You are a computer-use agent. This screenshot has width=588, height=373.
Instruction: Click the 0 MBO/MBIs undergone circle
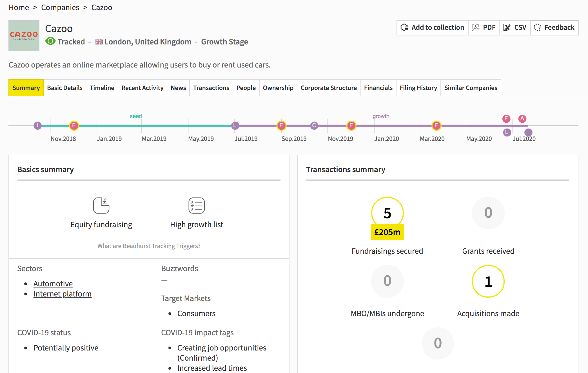pos(387,281)
